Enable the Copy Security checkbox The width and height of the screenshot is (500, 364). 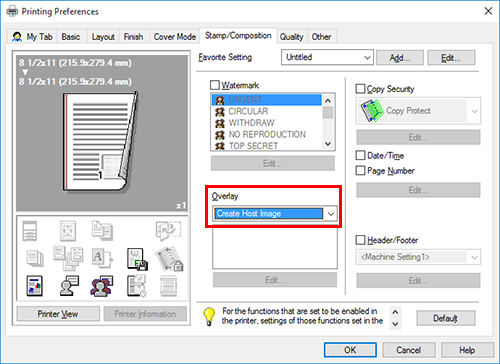click(360, 89)
